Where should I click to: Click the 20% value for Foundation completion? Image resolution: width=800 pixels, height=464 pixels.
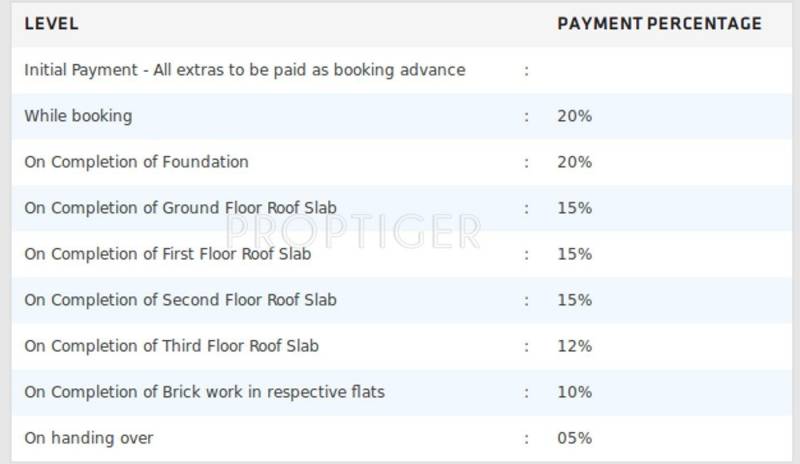(x=575, y=162)
